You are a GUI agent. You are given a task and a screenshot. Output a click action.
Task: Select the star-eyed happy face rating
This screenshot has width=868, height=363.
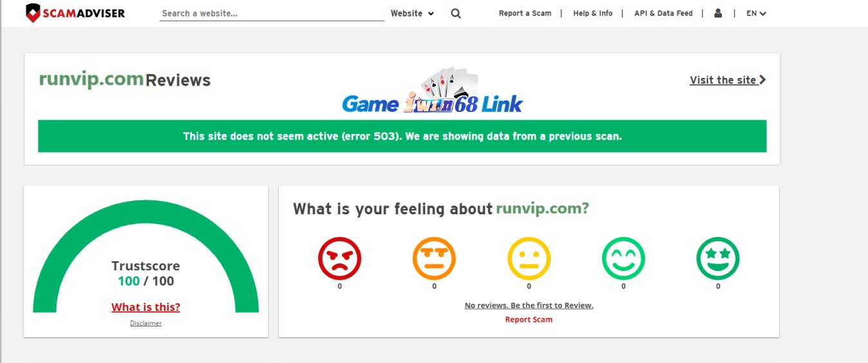tap(718, 259)
